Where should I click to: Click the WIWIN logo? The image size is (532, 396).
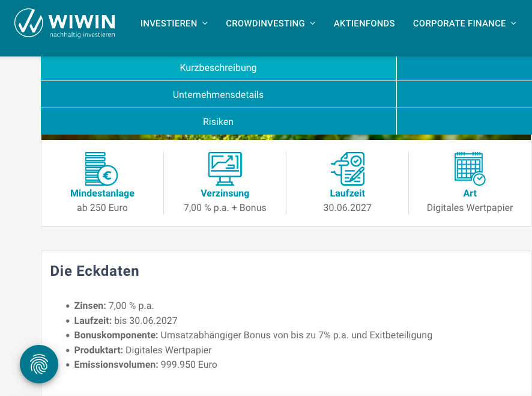pos(65,23)
